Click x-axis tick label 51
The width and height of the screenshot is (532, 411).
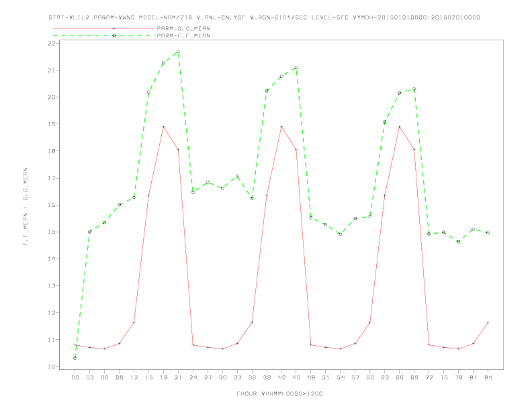click(326, 377)
